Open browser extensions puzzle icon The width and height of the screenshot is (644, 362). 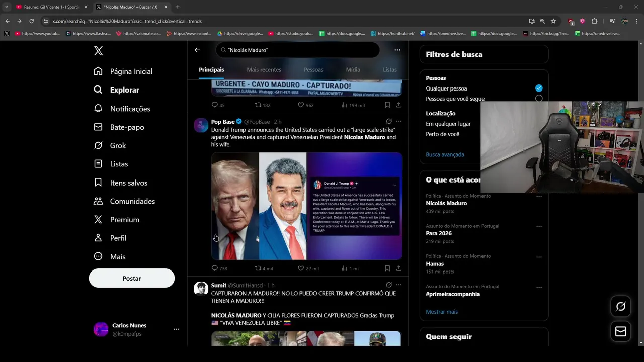[x=594, y=21]
